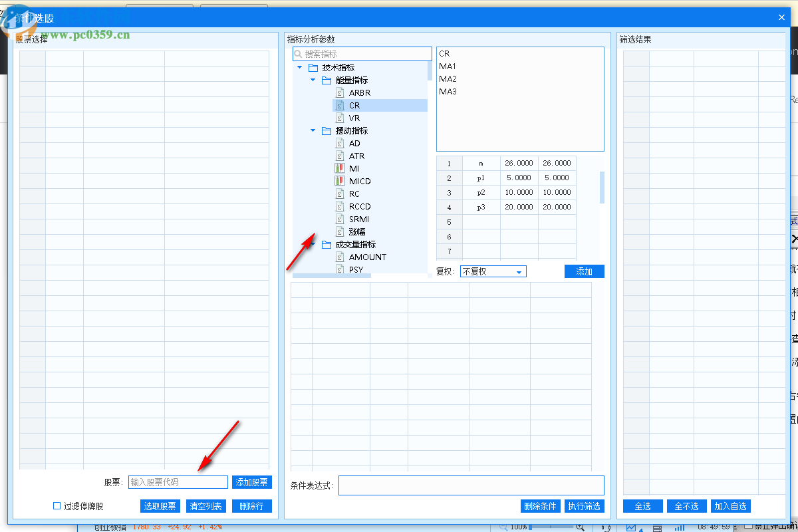Click the parameter table vertical scrollbar
The width and height of the screenshot is (798, 532).
pos(602,187)
